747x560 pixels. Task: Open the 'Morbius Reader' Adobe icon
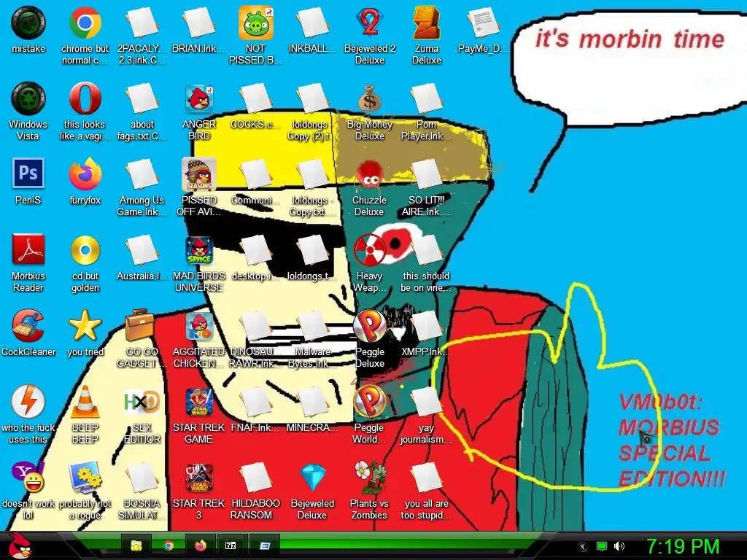click(28, 249)
